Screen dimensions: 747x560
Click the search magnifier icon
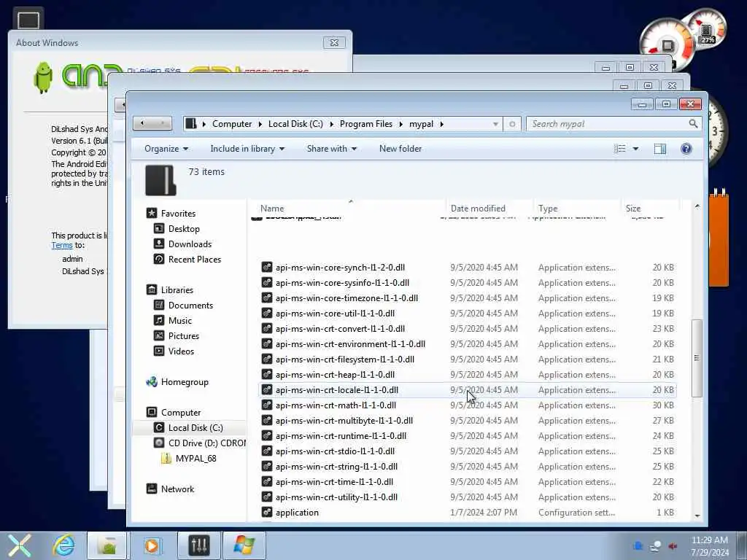[x=693, y=124]
